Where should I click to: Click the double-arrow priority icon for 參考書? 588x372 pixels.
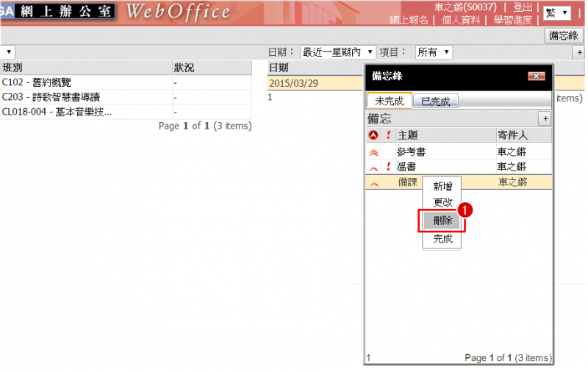point(373,152)
